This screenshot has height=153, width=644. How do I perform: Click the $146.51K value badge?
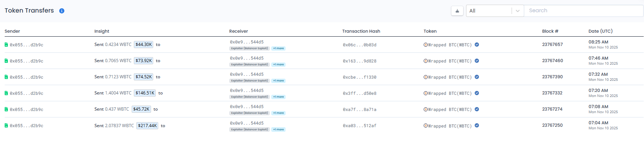[x=145, y=93]
